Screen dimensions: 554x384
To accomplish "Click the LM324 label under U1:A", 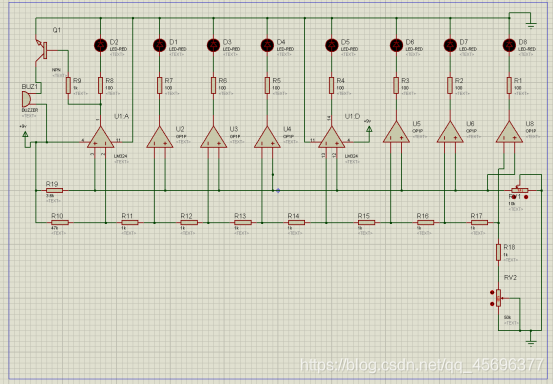I will (120, 156).
